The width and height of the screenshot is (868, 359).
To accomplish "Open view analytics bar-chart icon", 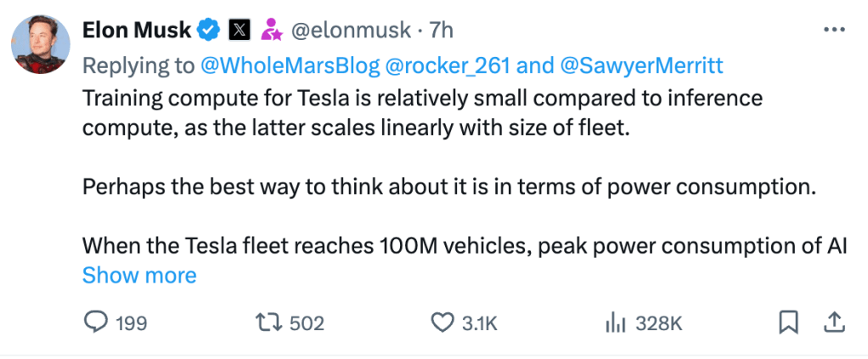I will (615, 323).
